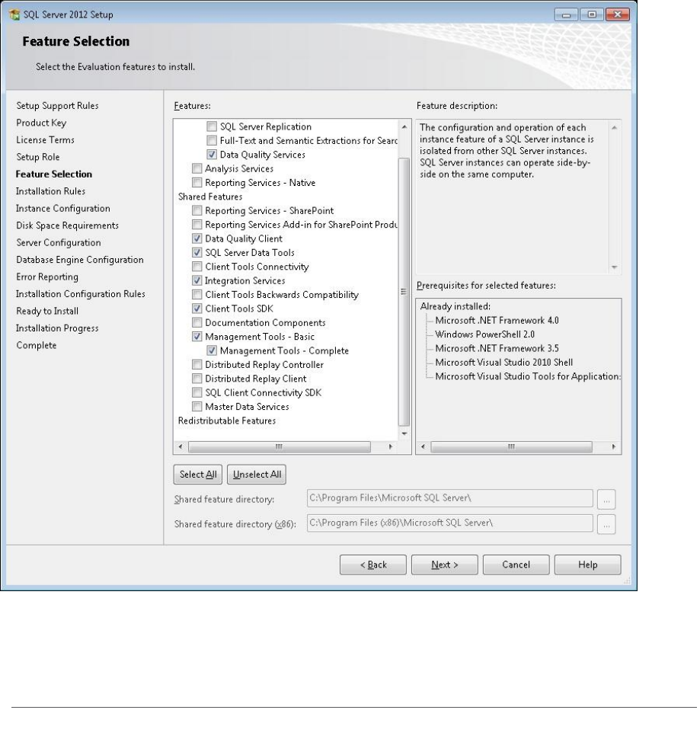This screenshot has width=700, height=742.
Task: Uncheck Management Tools - Basic
Action: point(197,337)
